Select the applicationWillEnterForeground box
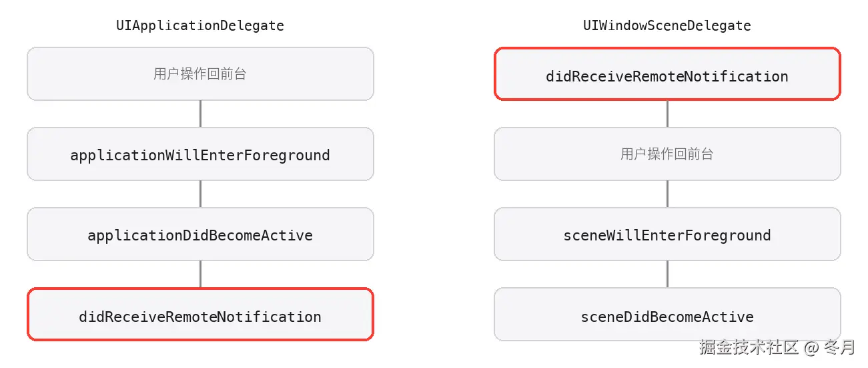Screen dimensions: 868x368 200,154
